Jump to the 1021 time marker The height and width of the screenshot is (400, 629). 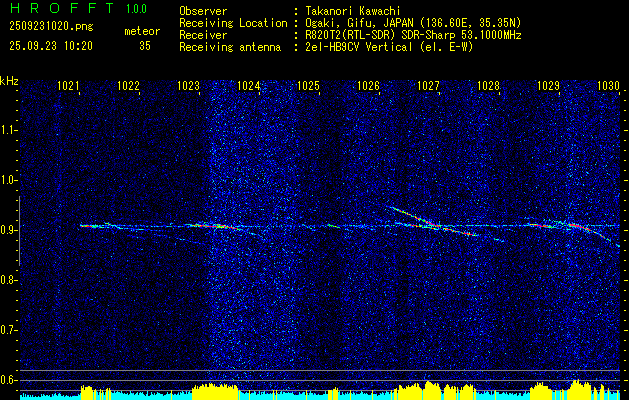[x=68, y=87]
